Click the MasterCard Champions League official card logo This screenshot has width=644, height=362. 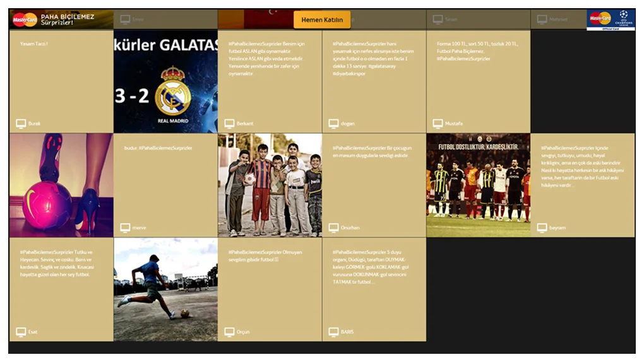coord(611,20)
